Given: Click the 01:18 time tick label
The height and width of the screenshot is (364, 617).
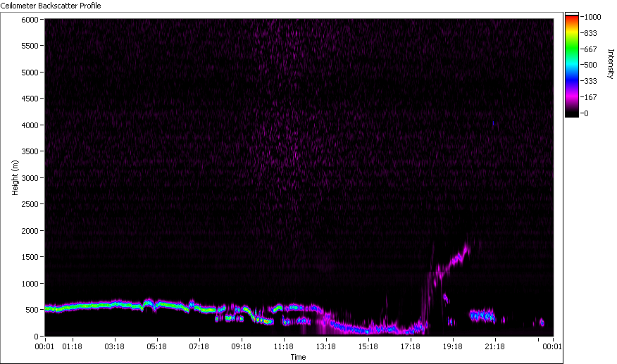Looking at the screenshot, I should tap(73, 346).
